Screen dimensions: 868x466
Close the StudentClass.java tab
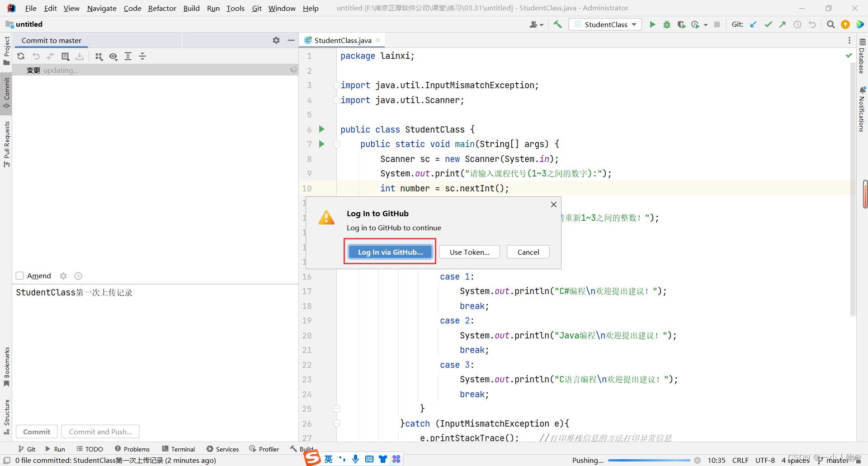tap(378, 40)
